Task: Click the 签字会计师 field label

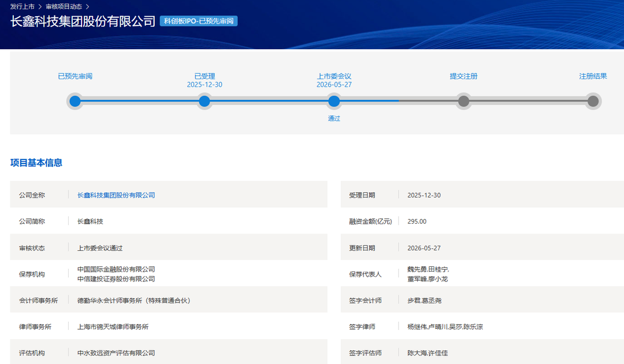Action: pyautogui.click(x=365, y=300)
